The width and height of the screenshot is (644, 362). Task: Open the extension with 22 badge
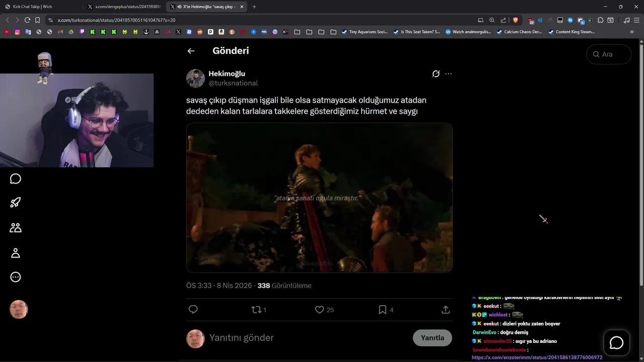tap(531, 21)
